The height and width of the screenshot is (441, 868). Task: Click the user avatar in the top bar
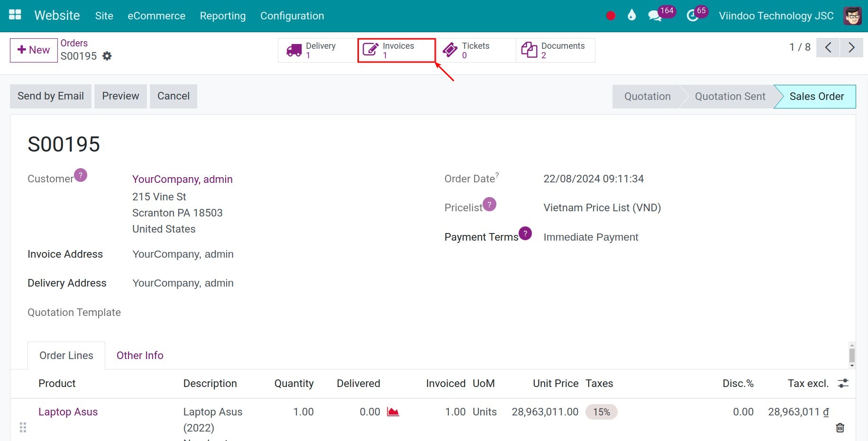[852, 16]
